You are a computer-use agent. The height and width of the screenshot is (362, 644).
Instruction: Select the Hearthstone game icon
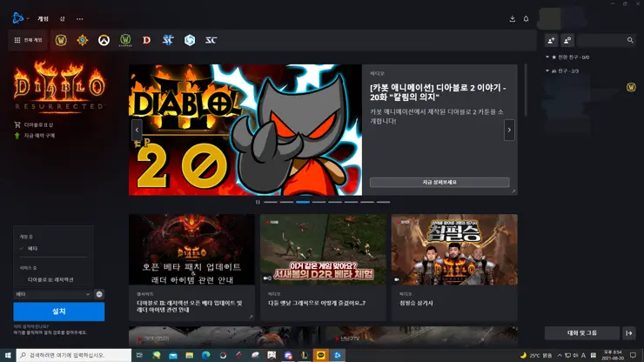(x=82, y=40)
